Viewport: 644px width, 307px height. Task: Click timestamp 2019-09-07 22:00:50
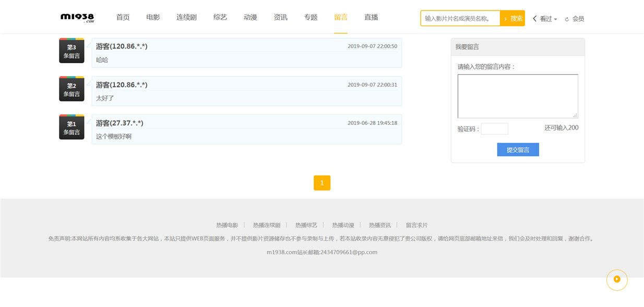point(373,46)
